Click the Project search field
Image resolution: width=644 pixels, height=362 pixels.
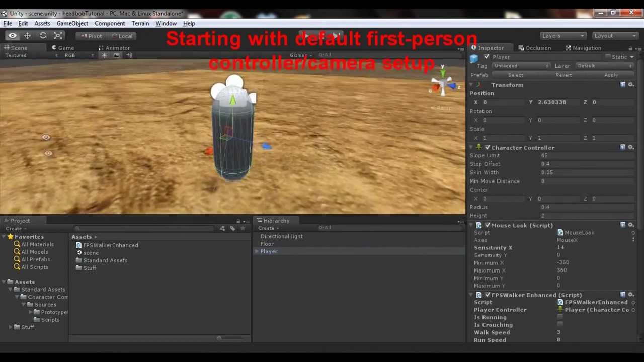point(145,229)
